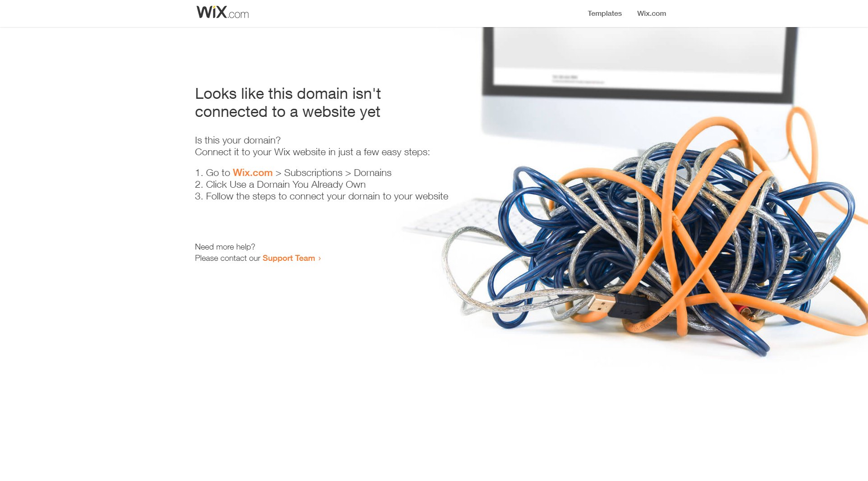
Task: Click the word Domains in step one
Action: click(x=372, y=173)
